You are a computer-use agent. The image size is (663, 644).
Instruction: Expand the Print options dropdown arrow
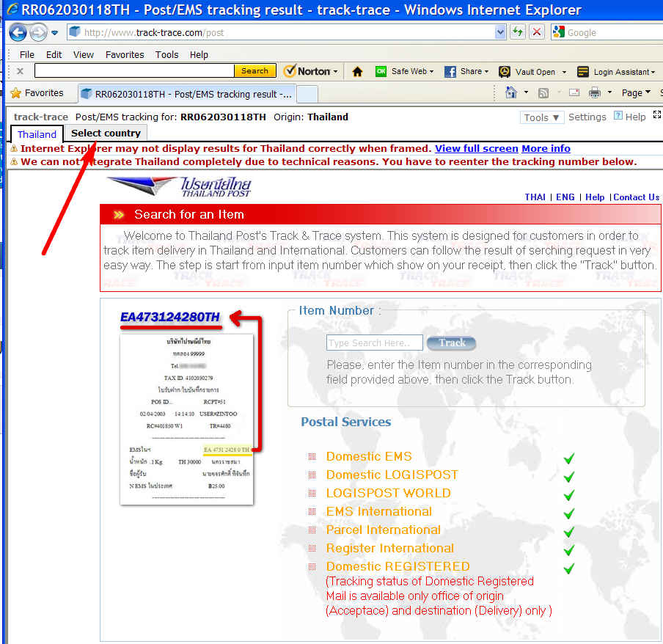[609, 92]
